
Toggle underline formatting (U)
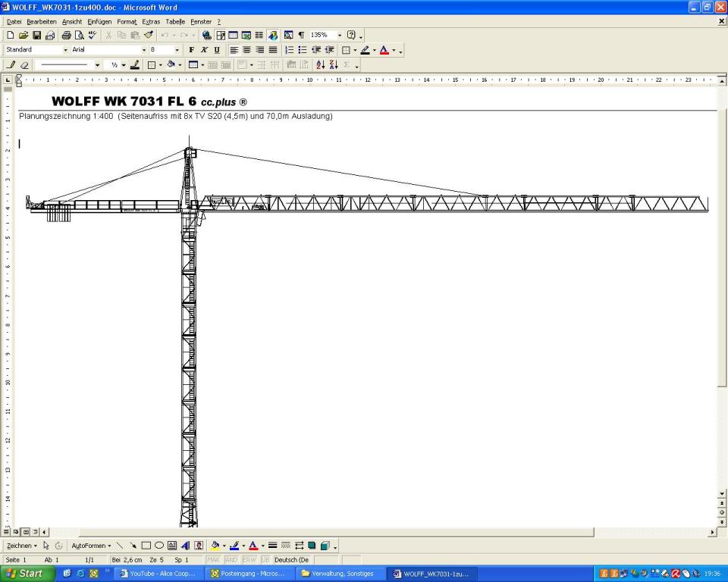tap(217, 50)
